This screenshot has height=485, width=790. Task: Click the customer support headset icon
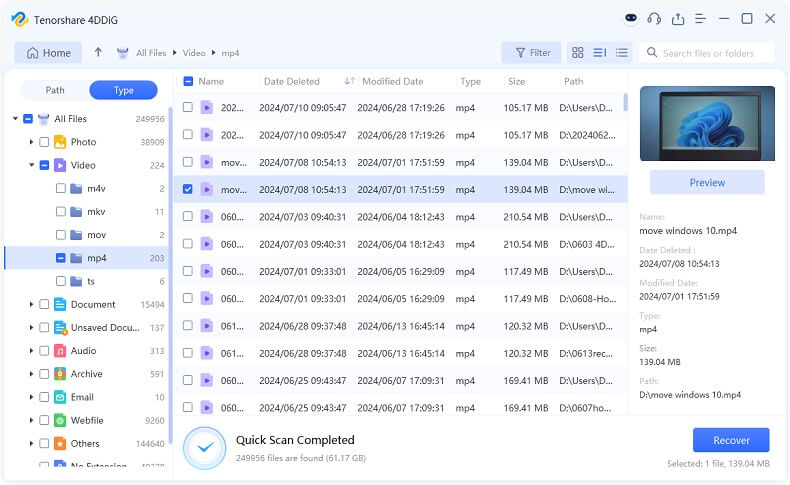coord(654,18)
